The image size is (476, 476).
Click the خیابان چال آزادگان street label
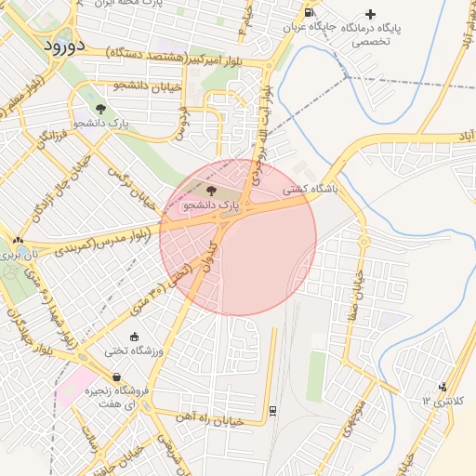(x=61, y=188)
